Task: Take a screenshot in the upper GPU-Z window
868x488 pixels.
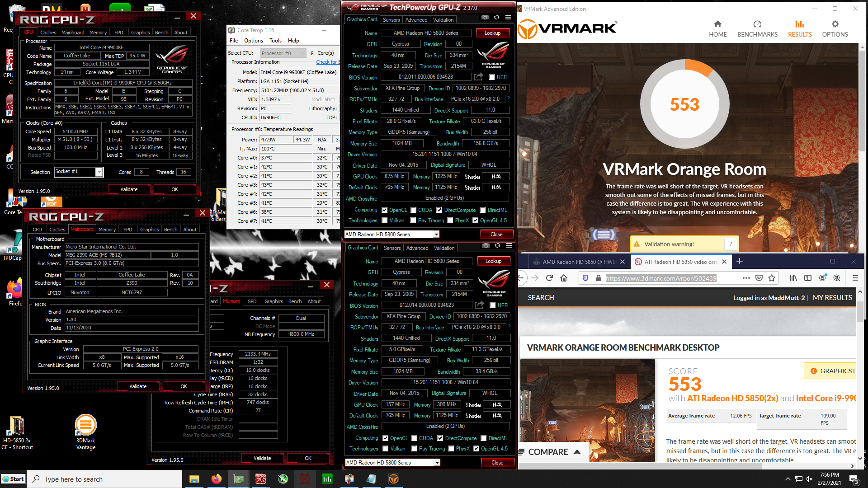Action: point(485,18)
